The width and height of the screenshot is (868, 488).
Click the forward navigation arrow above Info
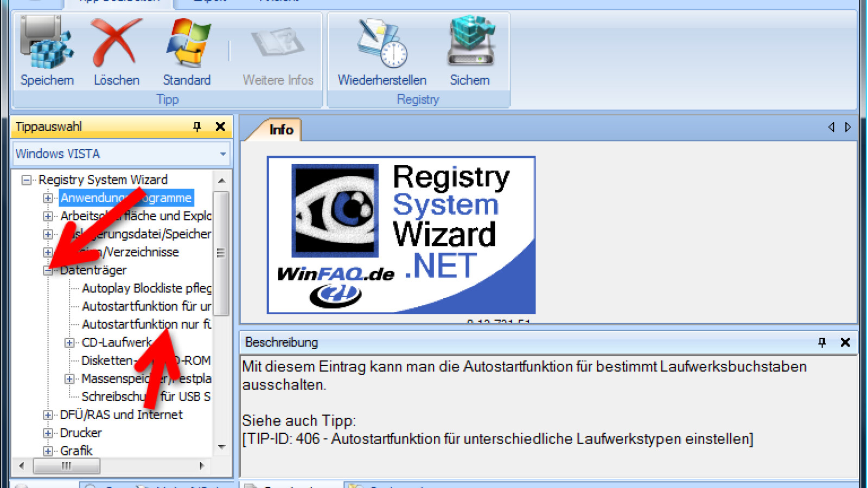click(x=847, y=128)
